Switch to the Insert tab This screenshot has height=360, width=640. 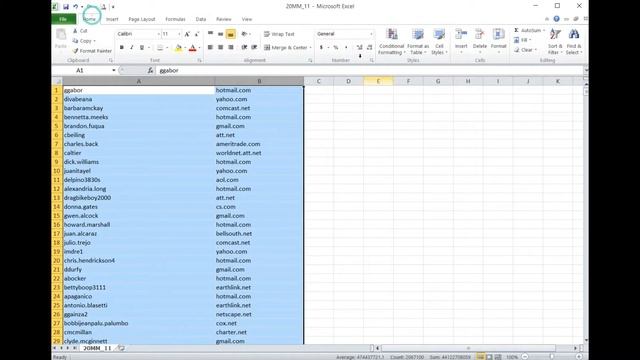click(112, 19)
